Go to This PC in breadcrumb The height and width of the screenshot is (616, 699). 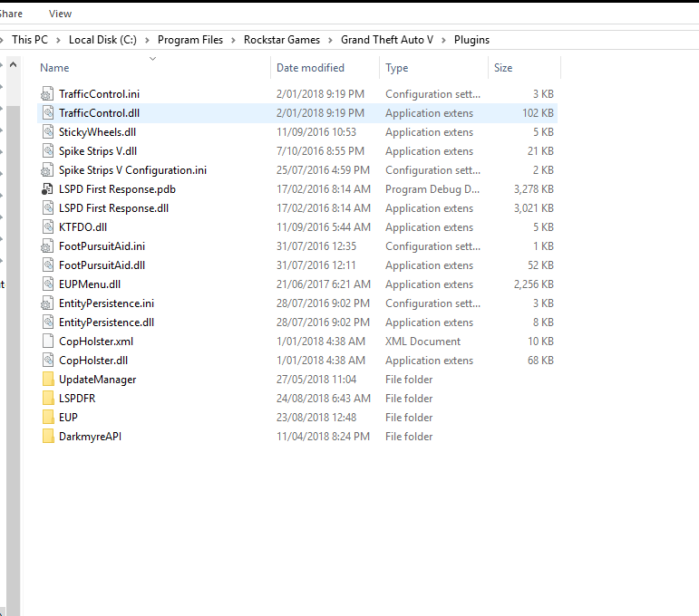pos(29,40)
